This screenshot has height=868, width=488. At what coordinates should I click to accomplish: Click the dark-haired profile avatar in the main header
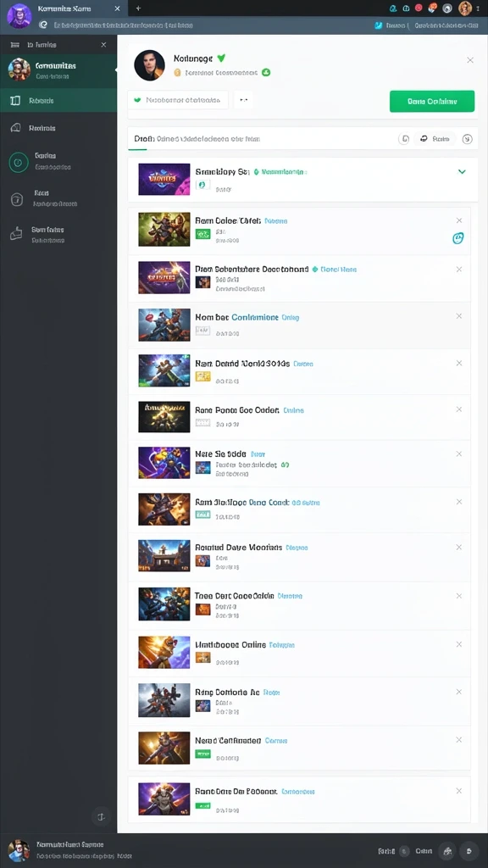(x=149, y=65)
